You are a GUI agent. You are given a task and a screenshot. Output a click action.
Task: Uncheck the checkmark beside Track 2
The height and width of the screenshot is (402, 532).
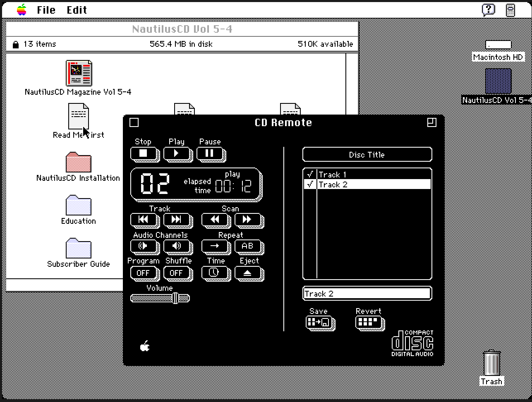pos(310,184)
